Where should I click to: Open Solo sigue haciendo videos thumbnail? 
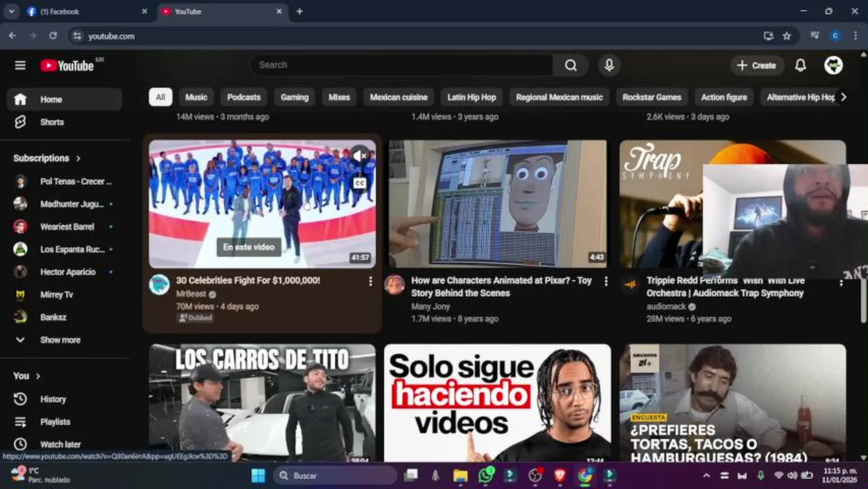(498, 403)
